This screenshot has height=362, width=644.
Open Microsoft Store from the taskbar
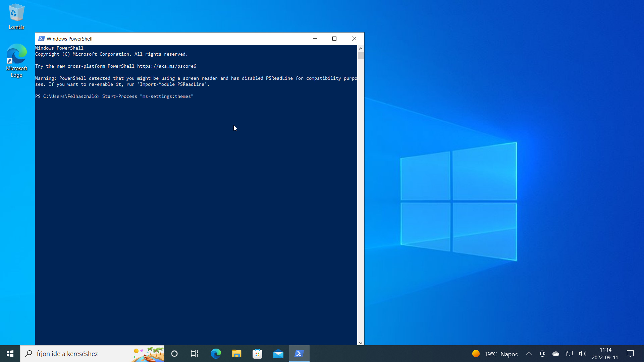[x=258, y=354]
